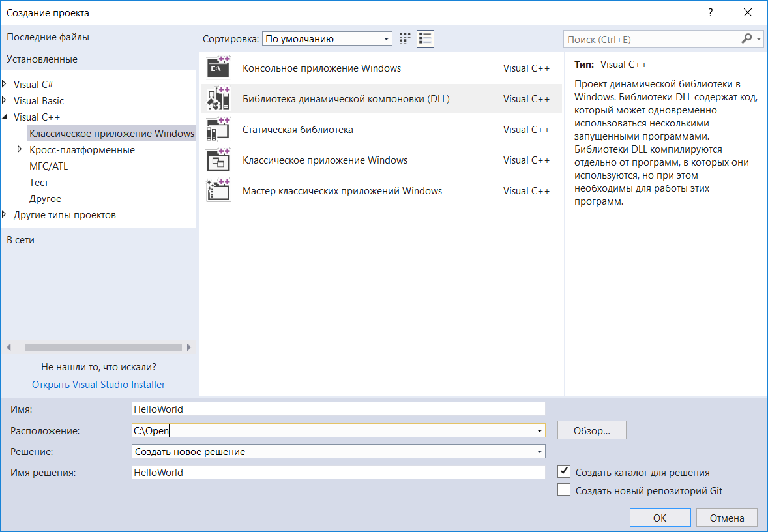Select Библиотека динамической компоновки (DLL) name

(346, 99)
